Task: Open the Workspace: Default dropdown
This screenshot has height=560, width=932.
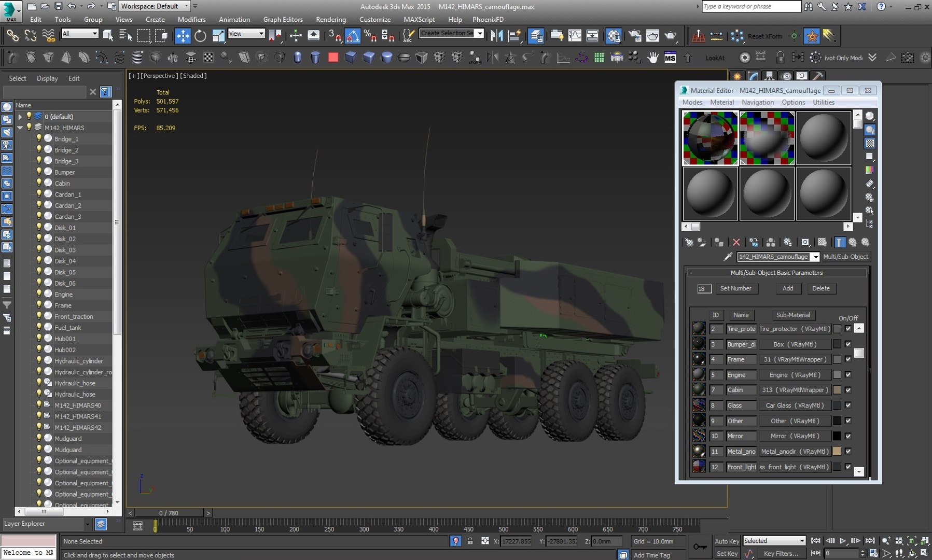Action: coord(155,6)
